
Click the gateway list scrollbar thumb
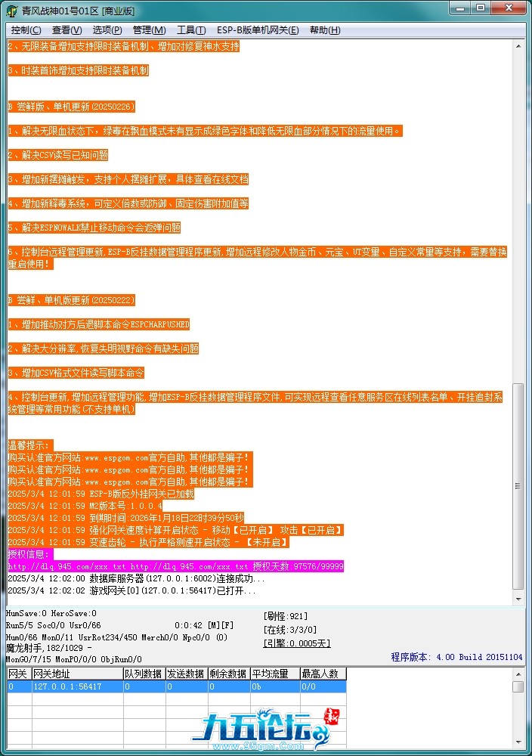coord(518,686)
